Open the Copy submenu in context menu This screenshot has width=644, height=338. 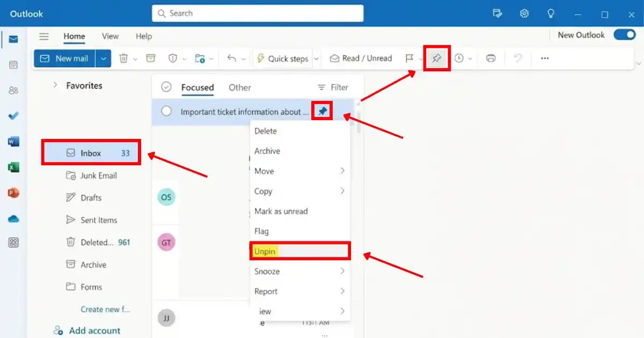pos(300,192)
